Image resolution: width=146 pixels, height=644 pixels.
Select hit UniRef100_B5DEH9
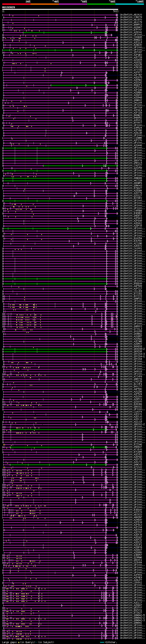point(131,284)
